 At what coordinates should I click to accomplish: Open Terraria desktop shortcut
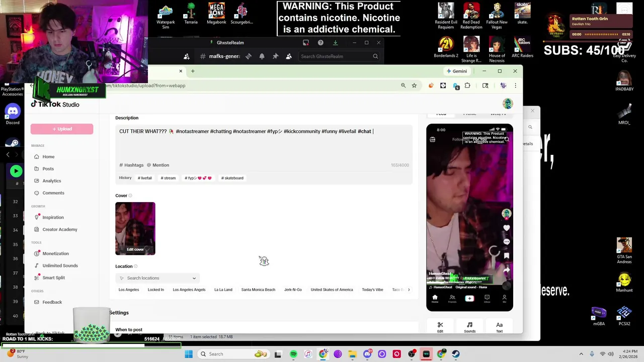tap(191, 14)
